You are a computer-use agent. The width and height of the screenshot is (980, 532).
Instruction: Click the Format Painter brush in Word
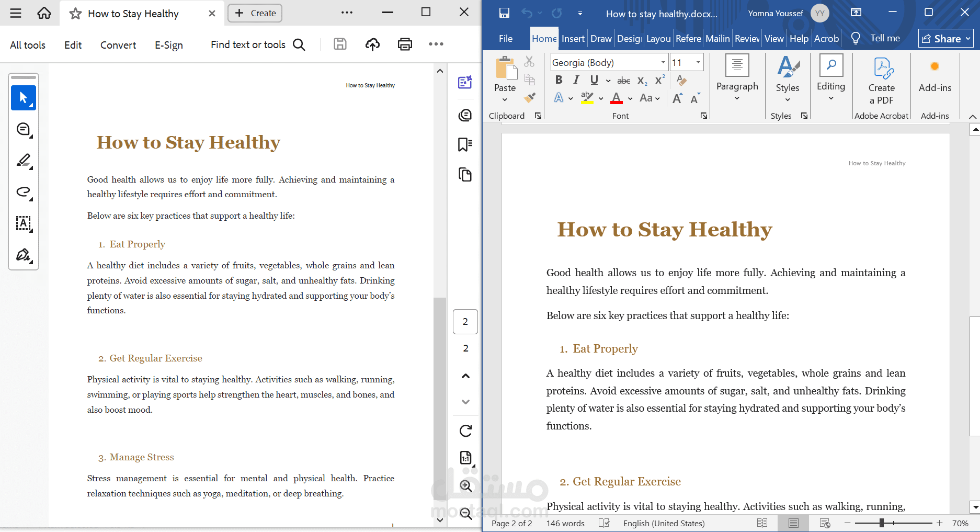coord(530,98)
